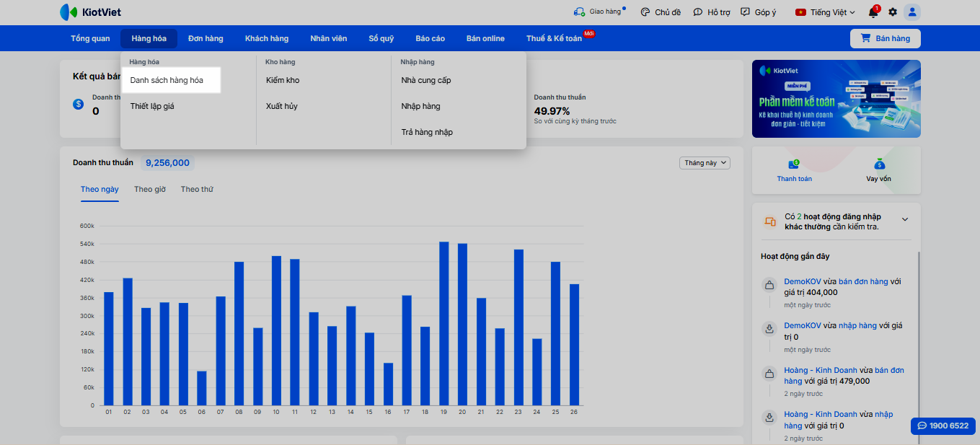The width and height of the screenshot is (980, 445).
Task: Open Nhân viên menu
Action: tap(329, 38)
